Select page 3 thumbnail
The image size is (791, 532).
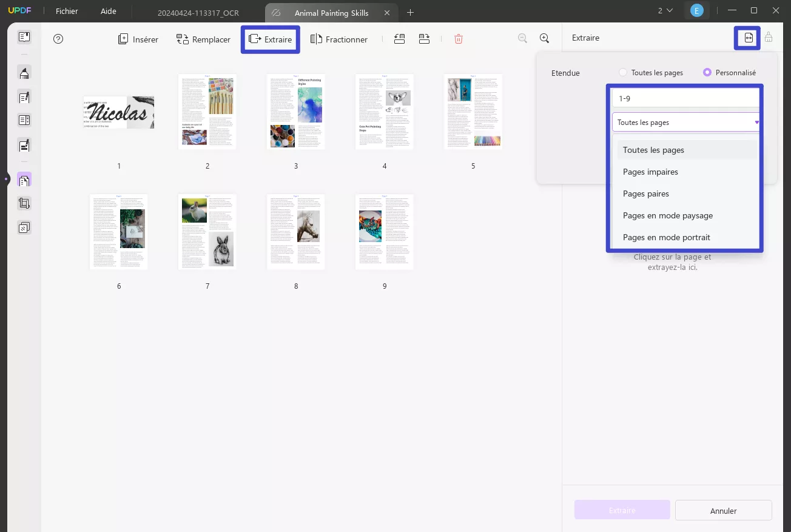296,112
